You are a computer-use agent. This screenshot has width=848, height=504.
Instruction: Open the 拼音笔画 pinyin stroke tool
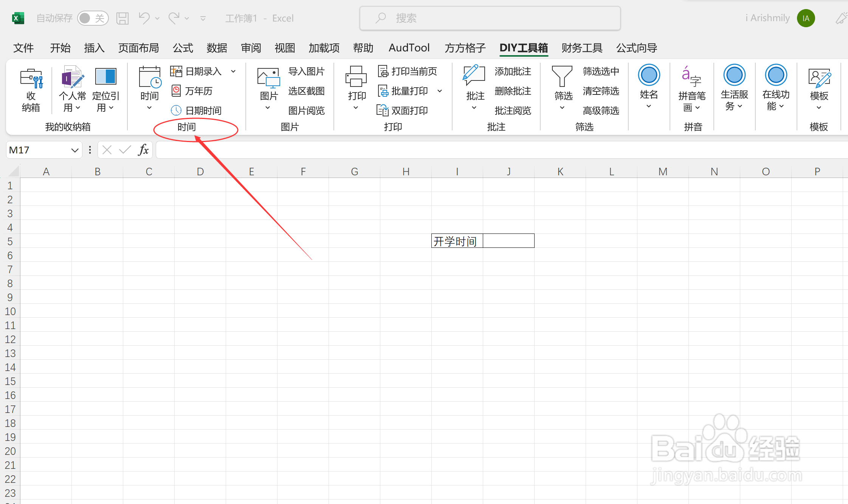692,90
